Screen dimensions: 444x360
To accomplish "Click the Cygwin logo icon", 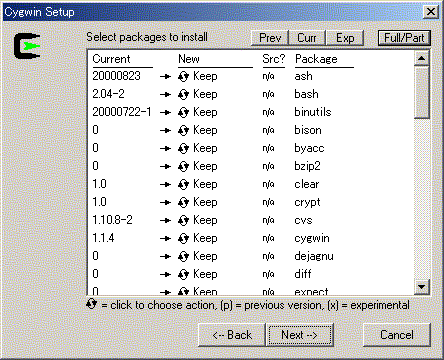I will [27, 46].
